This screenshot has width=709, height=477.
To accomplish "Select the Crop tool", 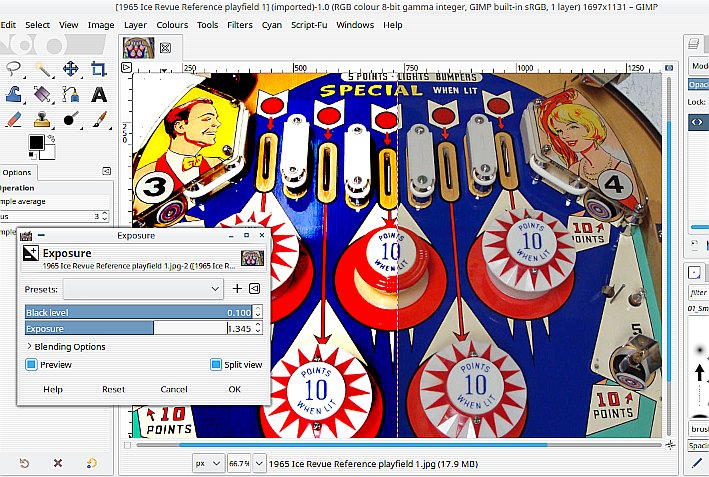I will tap(98, 69).
